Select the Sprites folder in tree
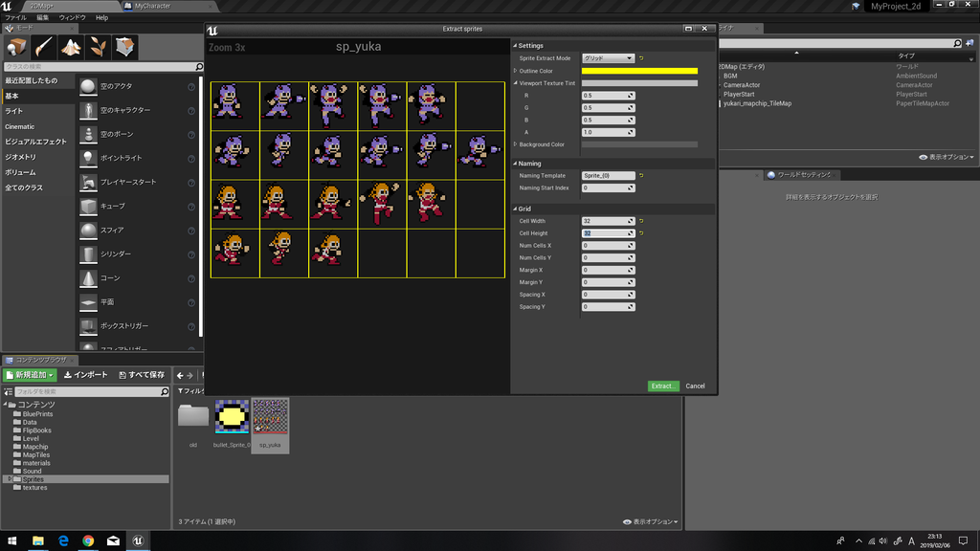Screen dimensions: 980x551 coord(33,479)
